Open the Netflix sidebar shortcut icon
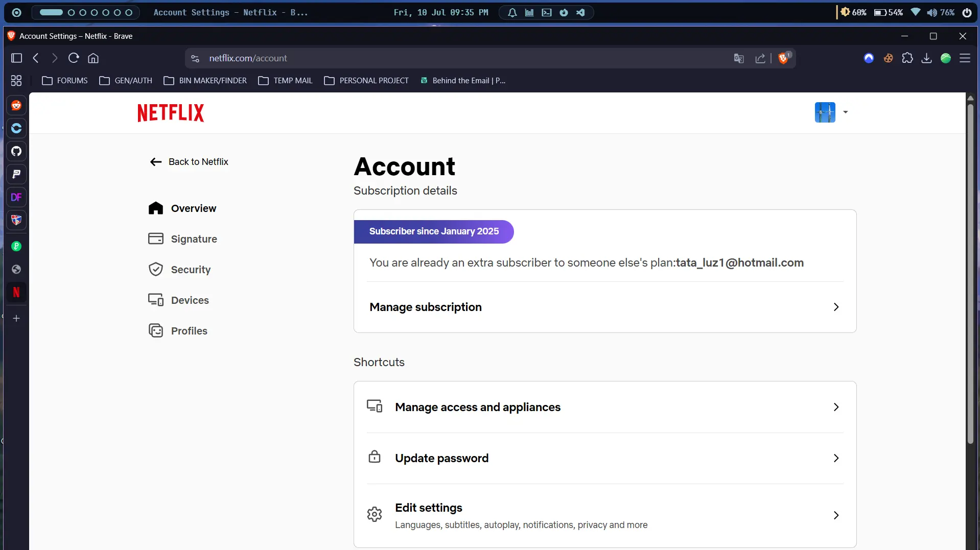The image size is (980, 550). [x=16, y=292]
